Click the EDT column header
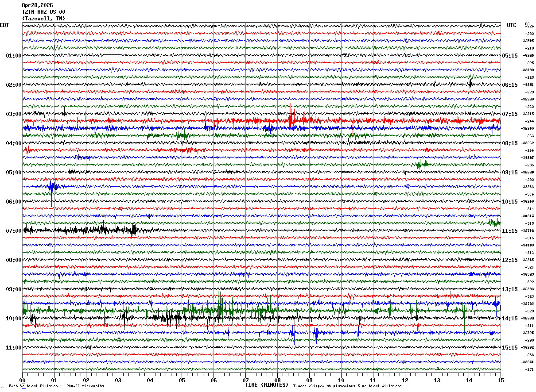This screenshot has height=392, width=536. click(4, 25)
